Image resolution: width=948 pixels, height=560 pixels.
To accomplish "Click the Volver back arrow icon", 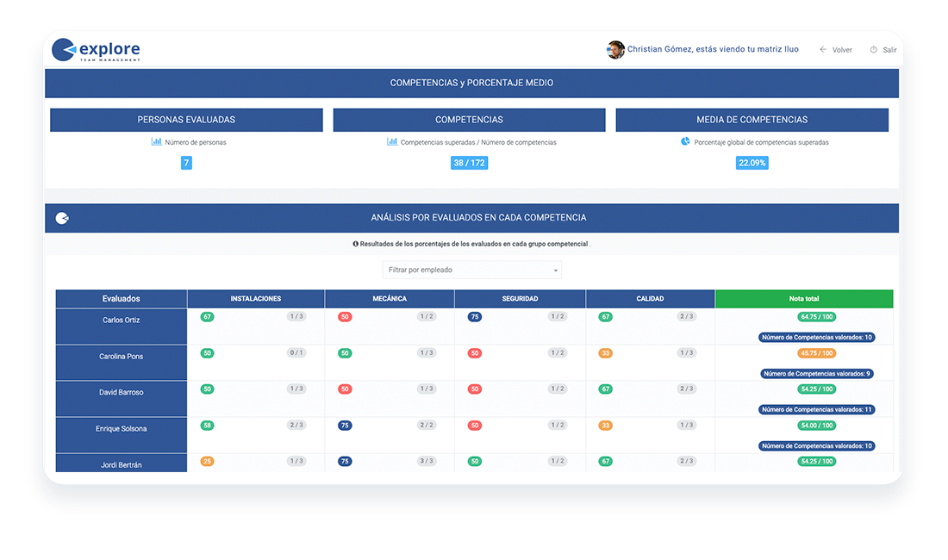I will pyautogui.click(x=823, y=49).
